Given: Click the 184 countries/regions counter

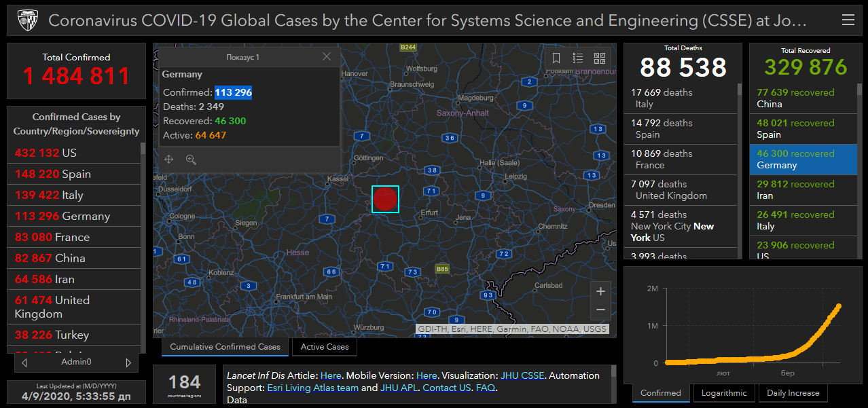Looking at the screenshot, I should pyautogui.click(x=185, y=385).
